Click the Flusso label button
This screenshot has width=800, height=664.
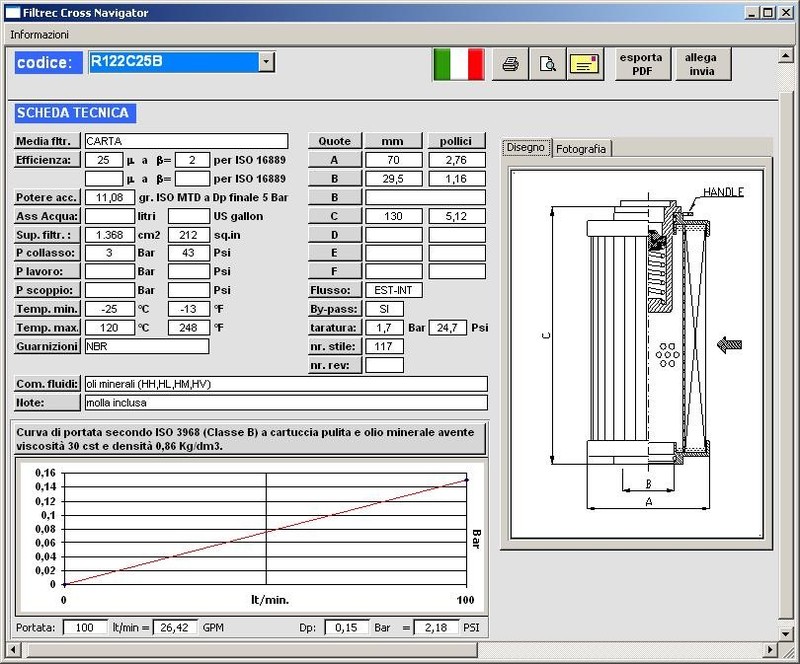[334, 290]
